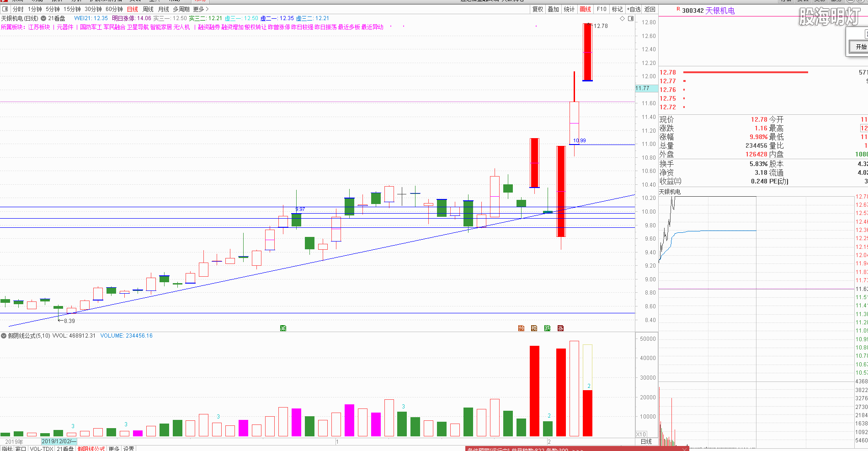The image size is (868, 451).
Task: Click the 卫星导航 concept link
Action: [138, 27]
